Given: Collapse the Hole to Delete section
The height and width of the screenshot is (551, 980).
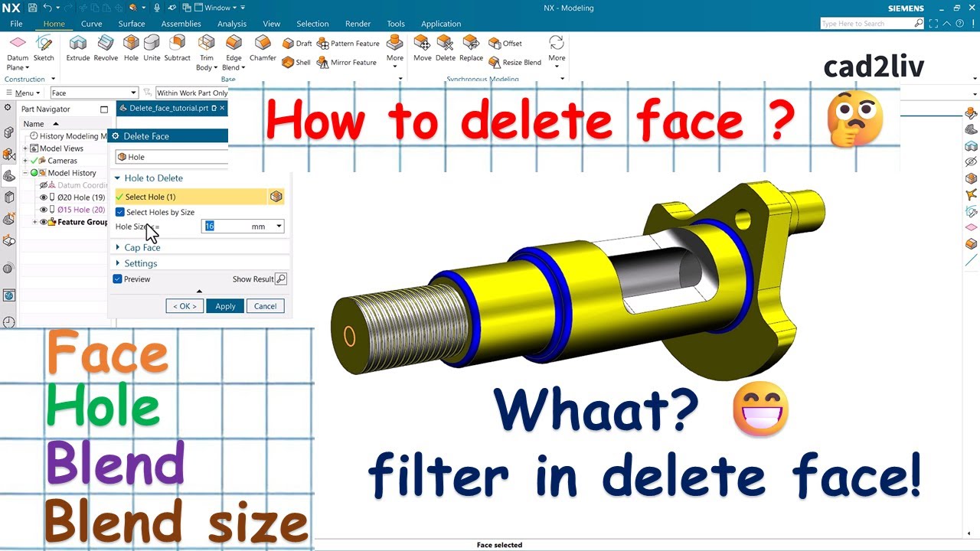Looking at the screenshot, I should click(117, 178).
